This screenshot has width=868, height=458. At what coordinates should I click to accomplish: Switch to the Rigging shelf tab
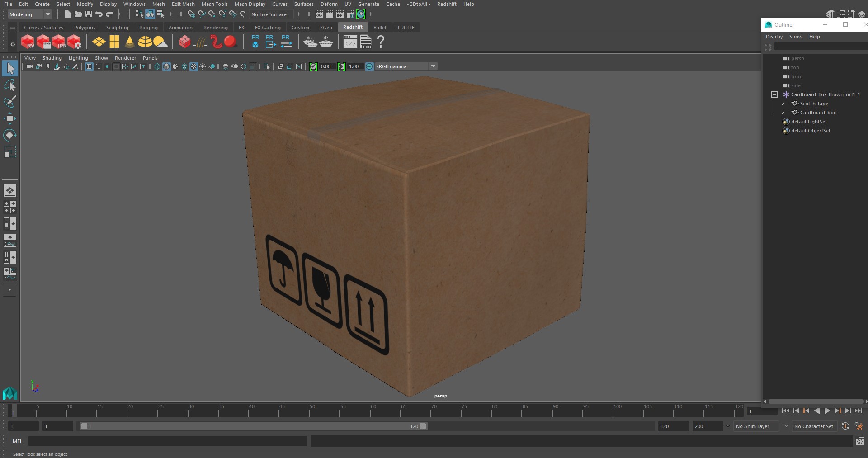(x=148, y=28)
